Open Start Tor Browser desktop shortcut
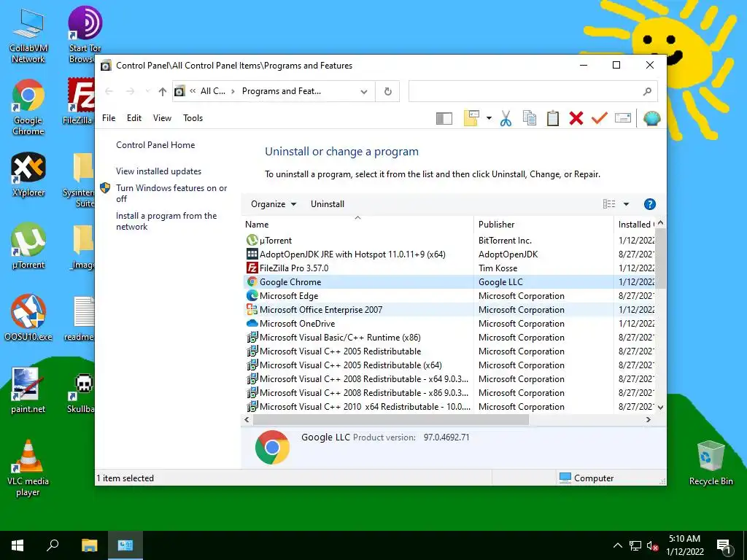 tap(85, 36)
